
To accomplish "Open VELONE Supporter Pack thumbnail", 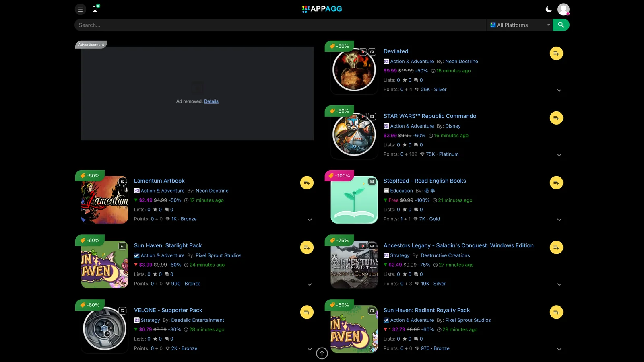I will [x=105, y=329].
